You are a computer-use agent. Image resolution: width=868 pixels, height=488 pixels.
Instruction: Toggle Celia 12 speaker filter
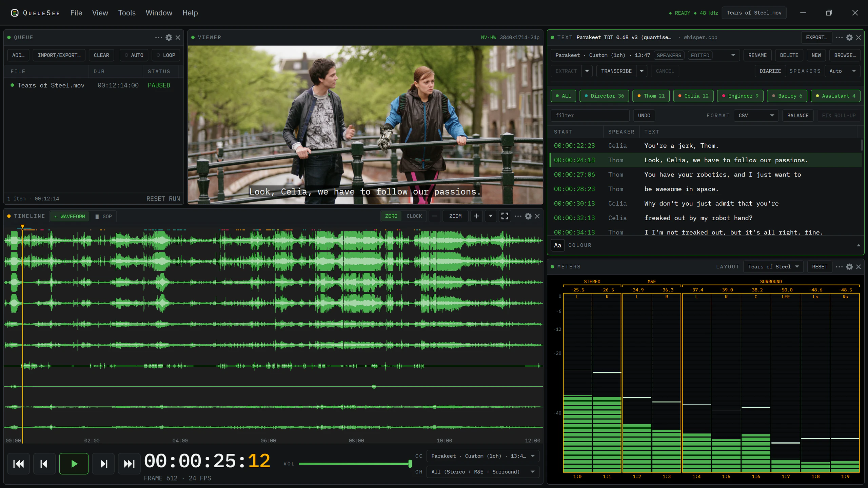(x=693, y=96)
